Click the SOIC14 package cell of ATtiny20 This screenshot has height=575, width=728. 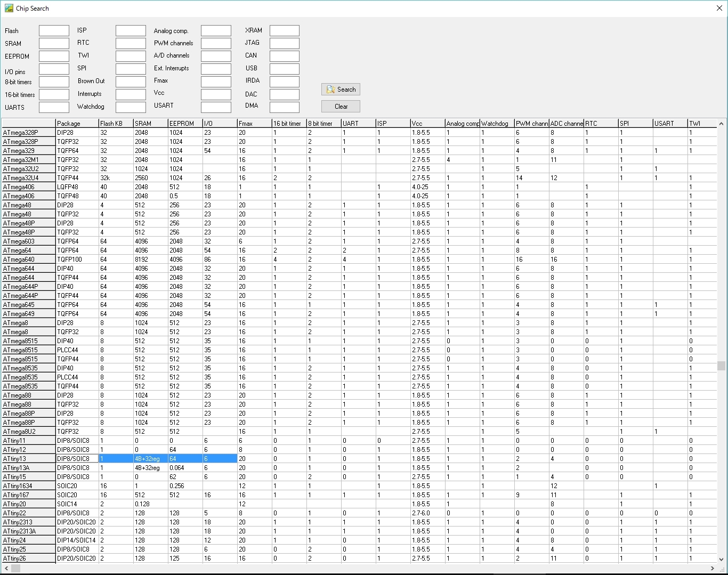(x=77, y=504)
